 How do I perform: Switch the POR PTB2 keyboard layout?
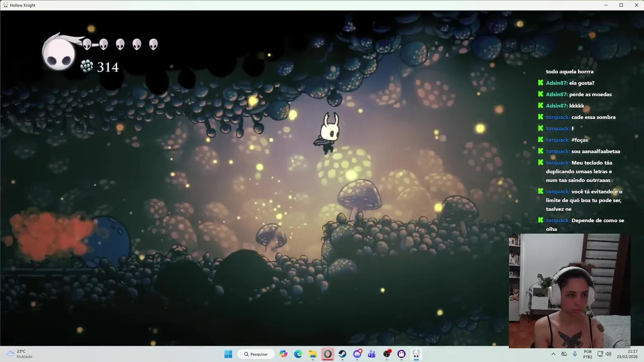tap(588, 354)
